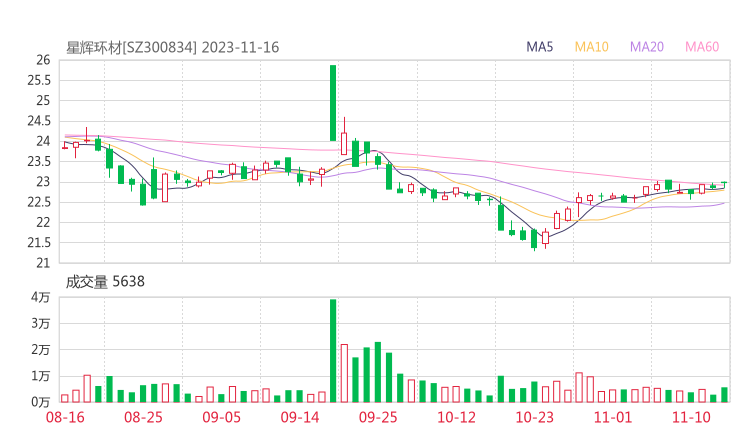The image size is (740, 440).
Task: Select the 1万 volume axis label
Action: tap(41, 376)
